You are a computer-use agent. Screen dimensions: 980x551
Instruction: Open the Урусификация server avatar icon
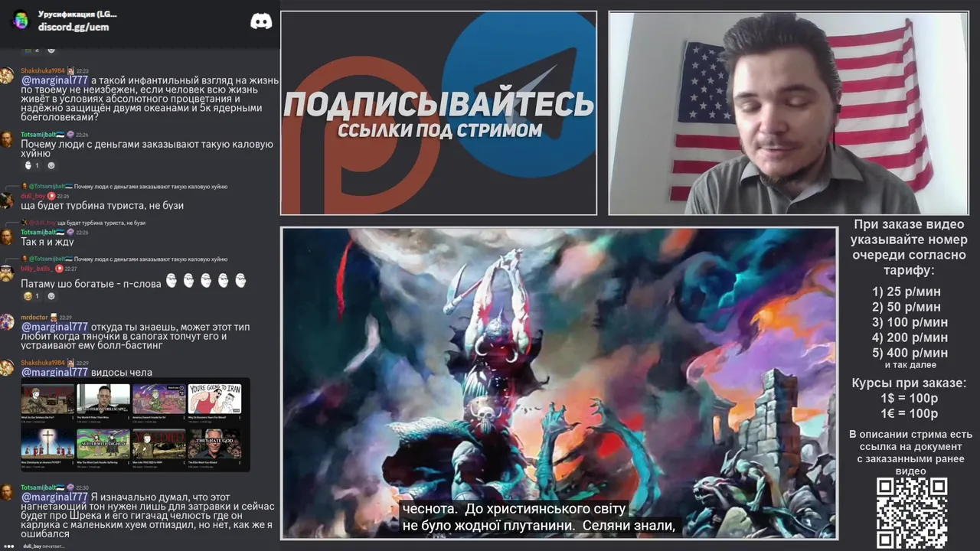coord(21,20)
